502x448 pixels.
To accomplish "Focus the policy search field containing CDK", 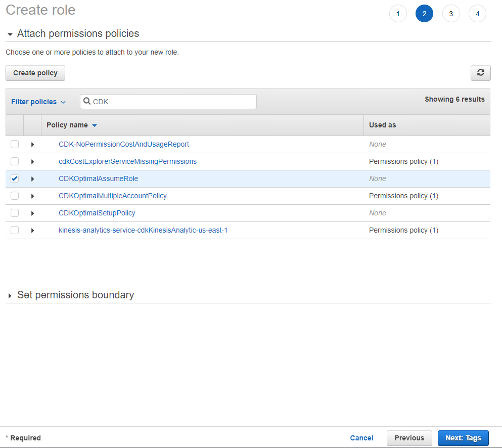I will (x=168, y=102).
